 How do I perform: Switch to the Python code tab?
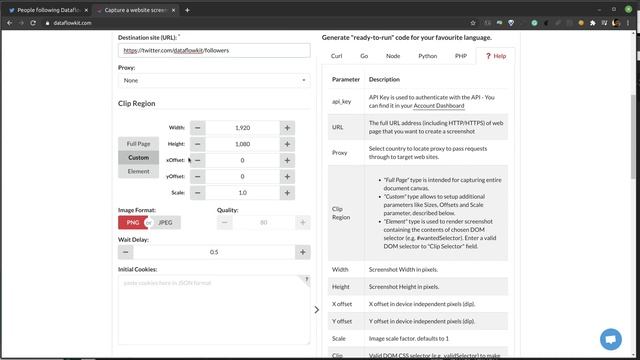pyautogui.click(x=428, y=56)
